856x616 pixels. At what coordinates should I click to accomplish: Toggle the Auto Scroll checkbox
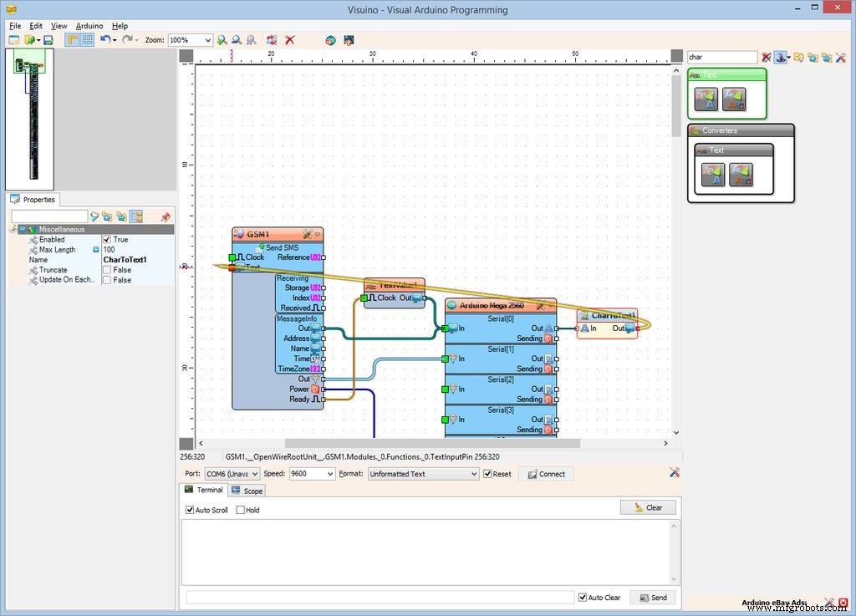click(x=190, y=510)
